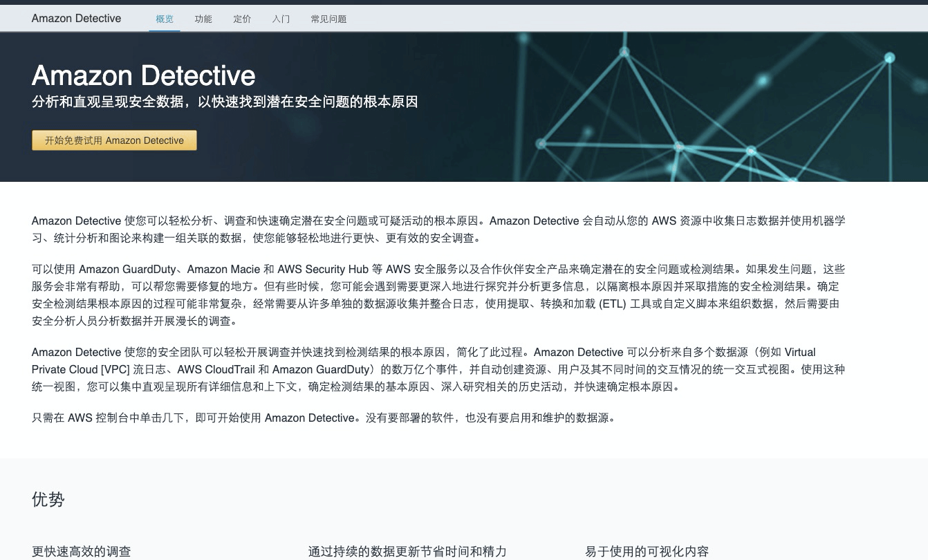The height and width of the screenshot is (560, 928).
Task: Switch to the 功能 tab
Action: click(x=203, y=19)
